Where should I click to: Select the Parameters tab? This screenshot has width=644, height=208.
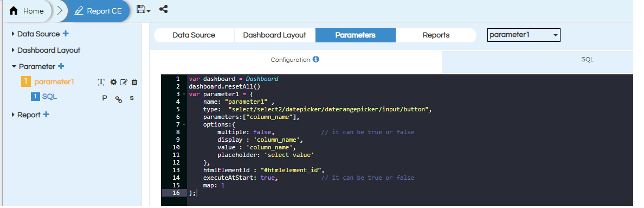355,35
